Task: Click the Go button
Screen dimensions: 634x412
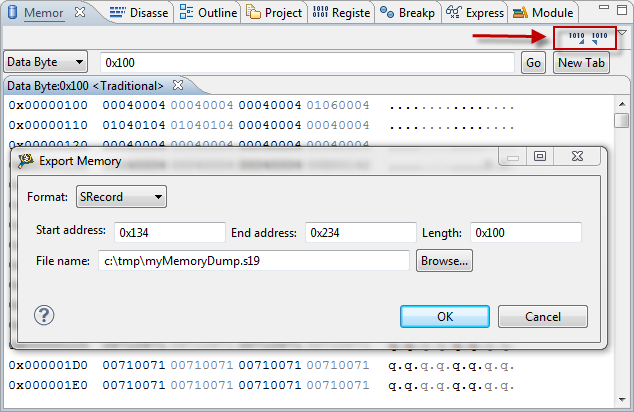Action: click(534, 62)
